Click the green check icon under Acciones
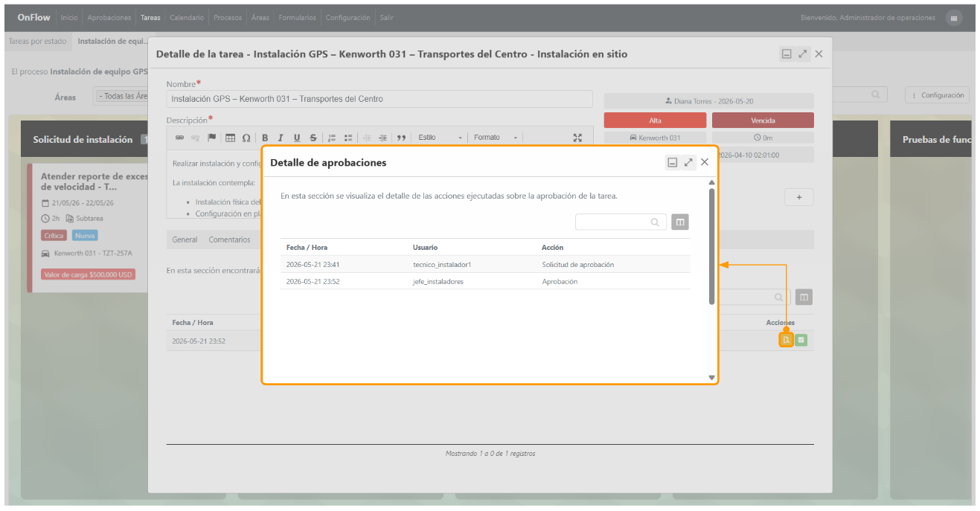Screen dimensions: 980x511 pyautogui.click(x=801, y=340)
